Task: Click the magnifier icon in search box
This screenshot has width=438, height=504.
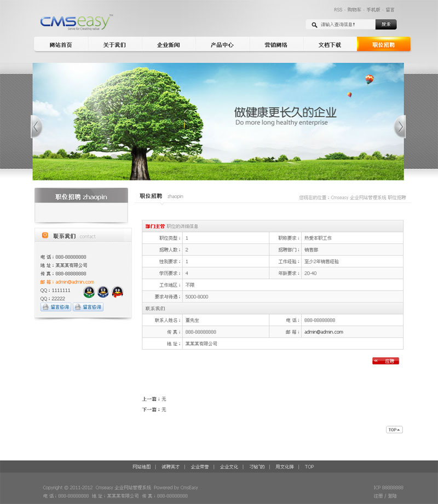Action: tap(314, 25)
